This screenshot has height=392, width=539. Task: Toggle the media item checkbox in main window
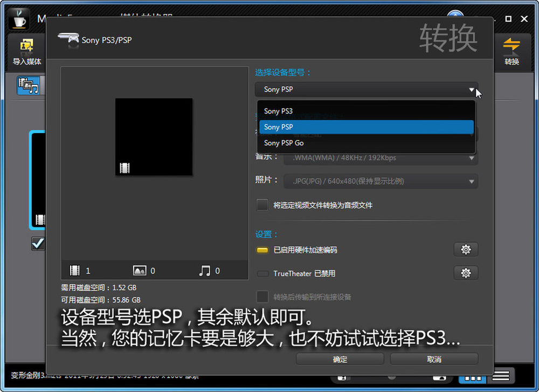click(38, 244)
